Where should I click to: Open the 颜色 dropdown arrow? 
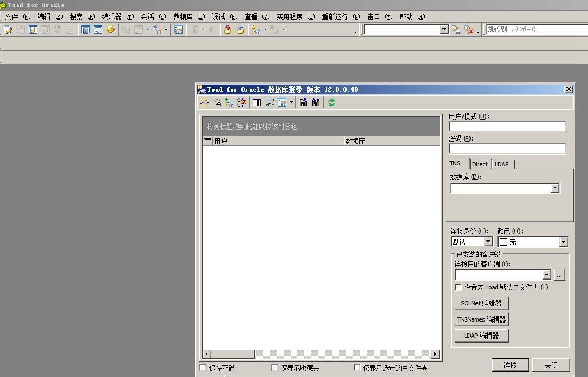coord(563,242)
